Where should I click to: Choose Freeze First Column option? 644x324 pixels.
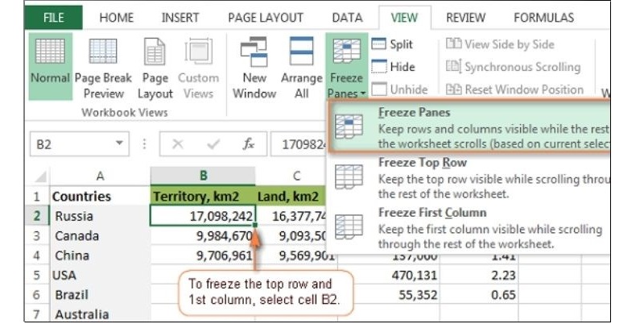[469, 228]
